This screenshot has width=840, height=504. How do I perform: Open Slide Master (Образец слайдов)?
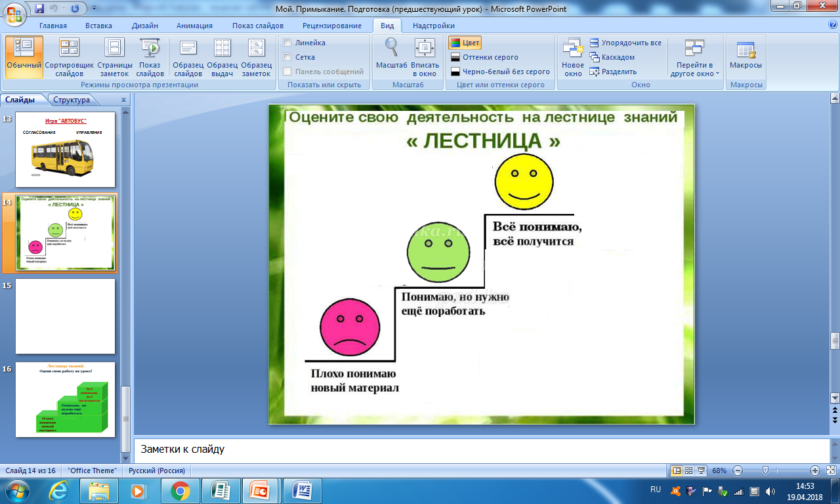(x=188, y=56)
